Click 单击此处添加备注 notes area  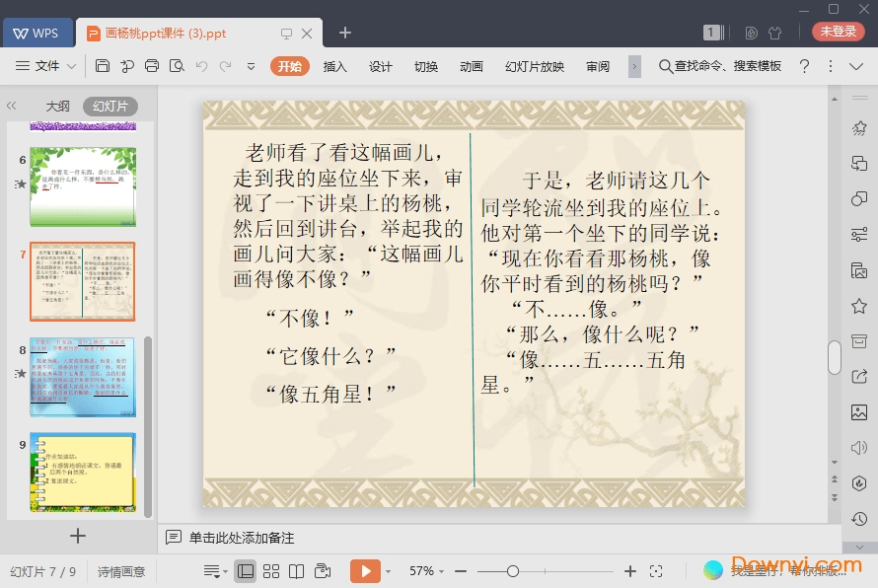point(242,538)
